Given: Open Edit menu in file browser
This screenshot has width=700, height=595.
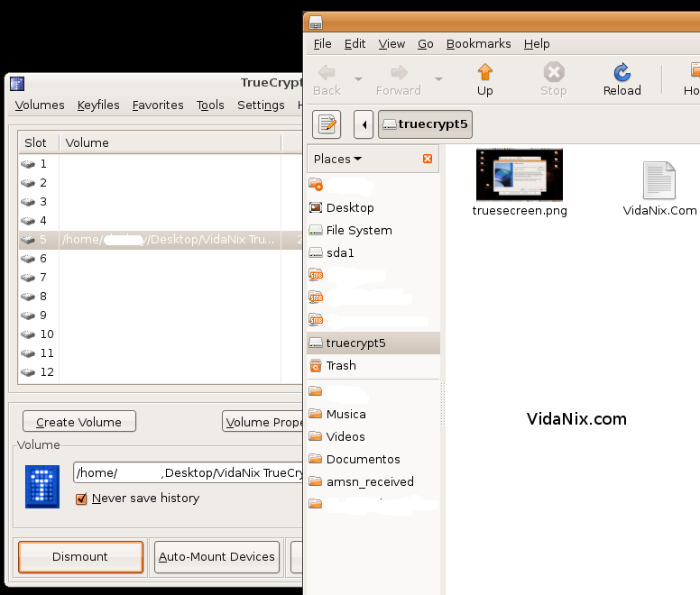Looking at the screenshot, I should [355, 43].
